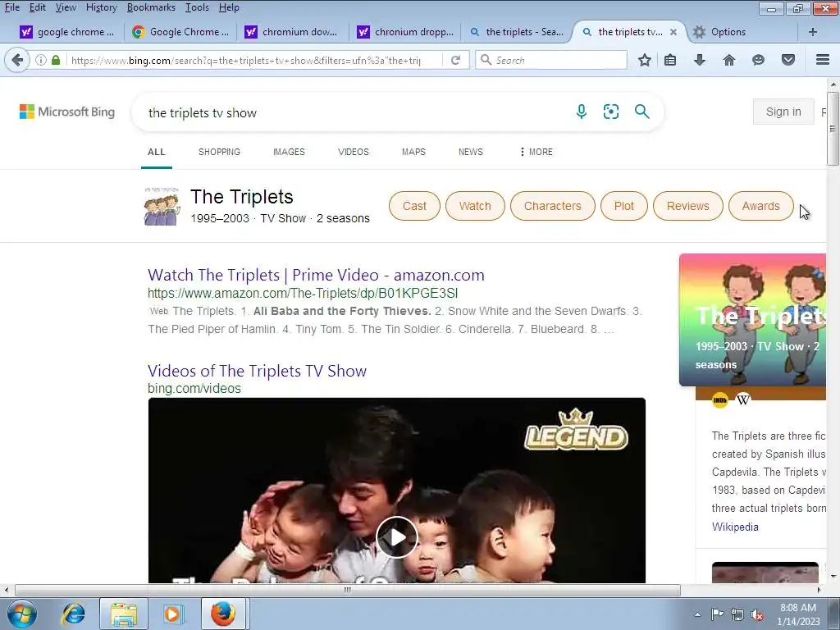Click the muted volume tray icon
The width and height of the screenshot is (840, 630).
[x=757, y=614]
